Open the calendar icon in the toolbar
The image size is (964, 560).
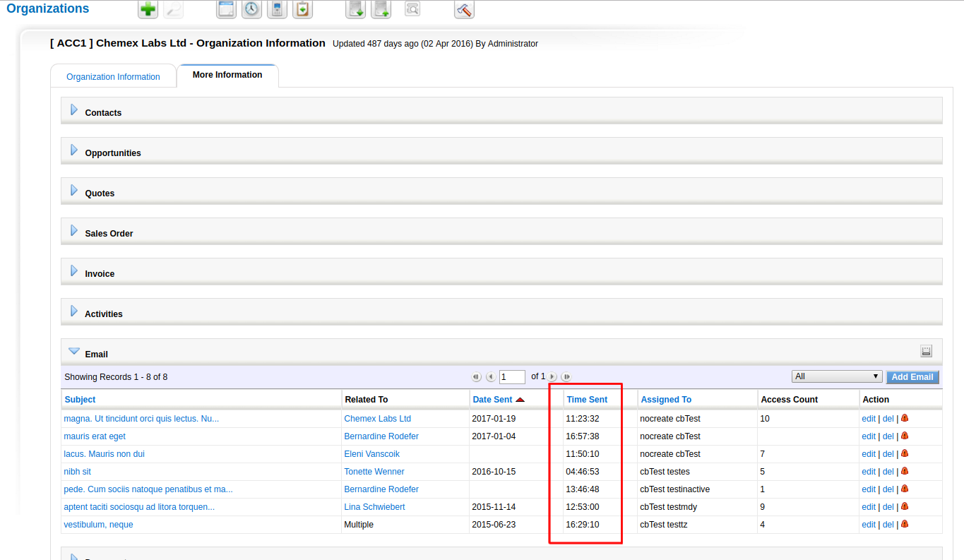click(226, 9)
